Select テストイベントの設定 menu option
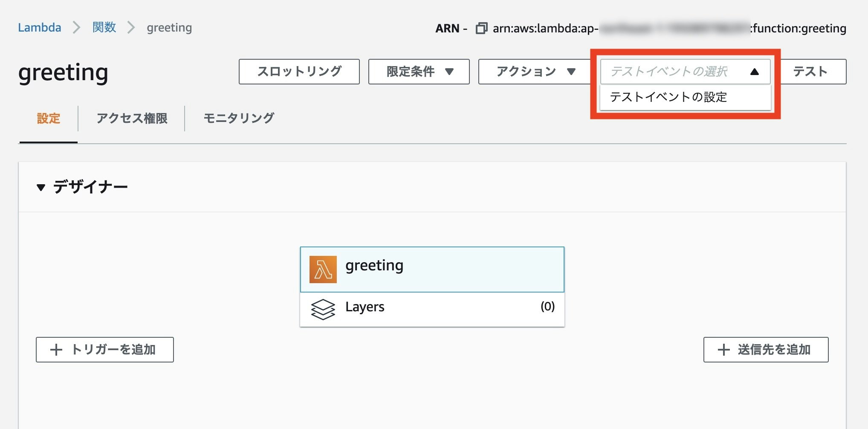This screenshot has height=429, width=868. [686, 97]
